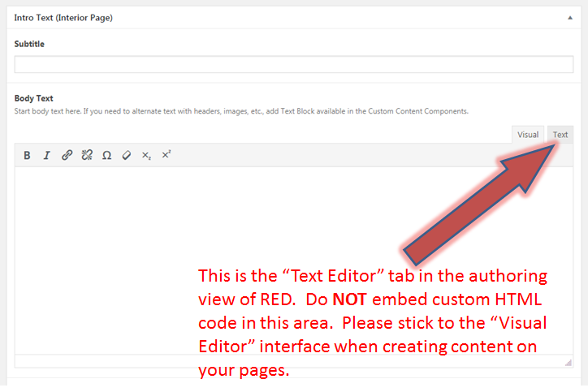The image size is (588, 392).
Task: Switch to the Text editor tab
Action: pos(560,135)
